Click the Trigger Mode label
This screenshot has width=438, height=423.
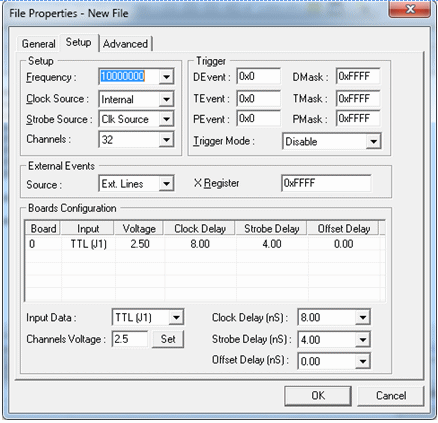click(x=224, y=141)
